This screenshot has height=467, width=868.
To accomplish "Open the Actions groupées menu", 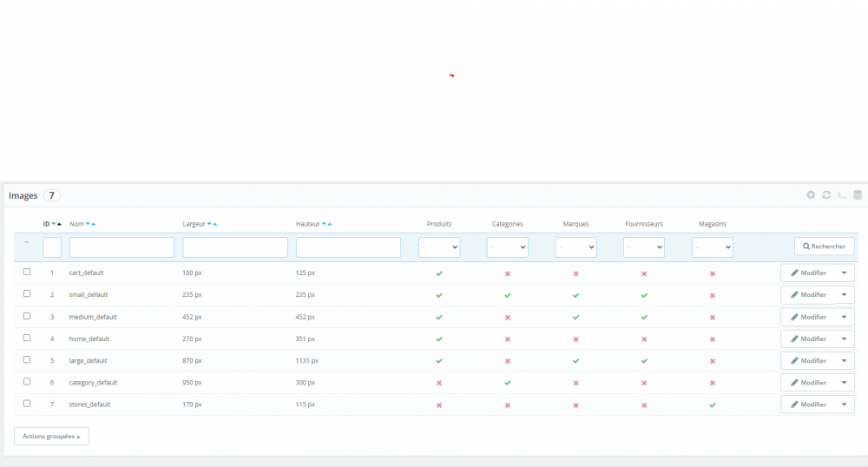I will pos(51,436).
